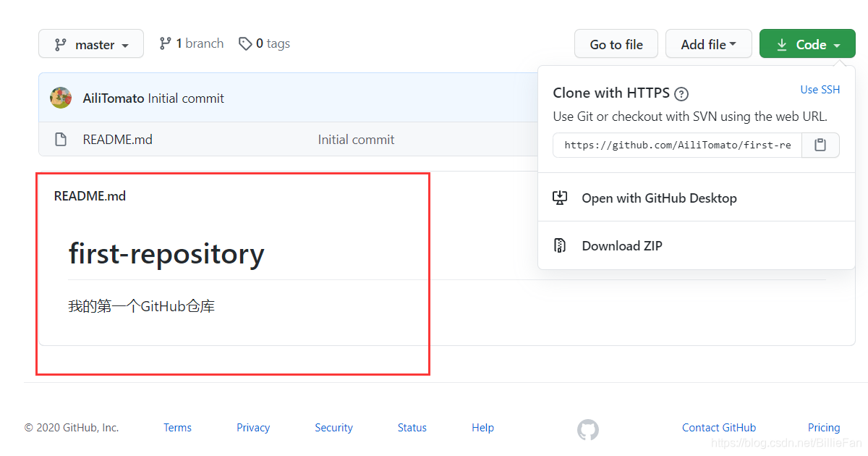Viewport: 868px width, 456px height.
Task: Click the 0 tags link
Action: (x=265, y=43)
